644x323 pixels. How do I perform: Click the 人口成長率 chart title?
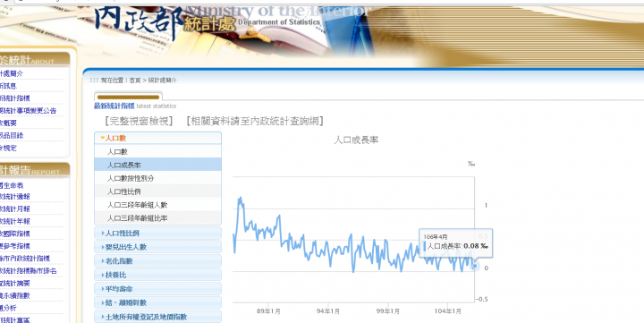[x=356, y=140]
